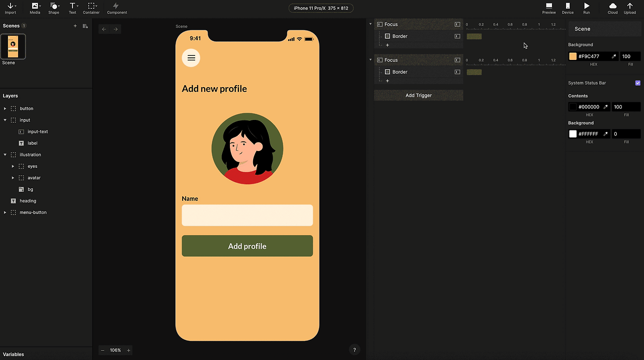644x360 pixels.
Task: Open the Background color swatch picker
Action: click(573, 56)
